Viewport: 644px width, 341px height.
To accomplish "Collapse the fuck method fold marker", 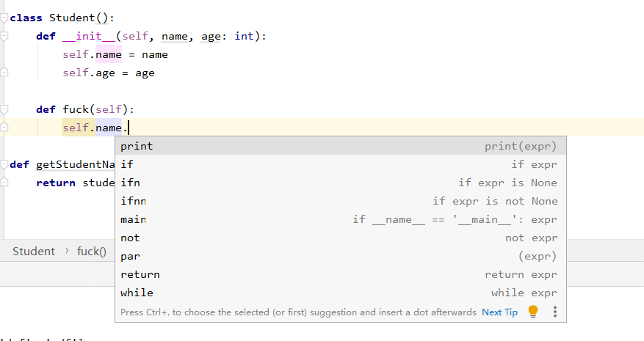I will click(4, 109).
